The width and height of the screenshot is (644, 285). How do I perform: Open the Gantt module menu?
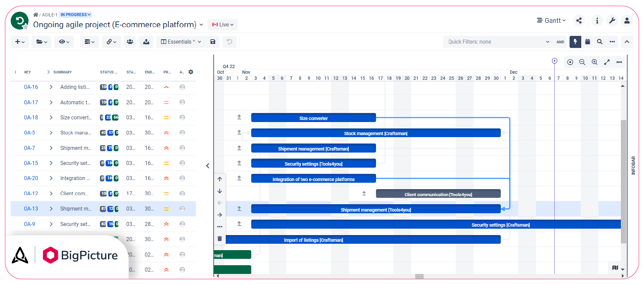click(551, 20)
